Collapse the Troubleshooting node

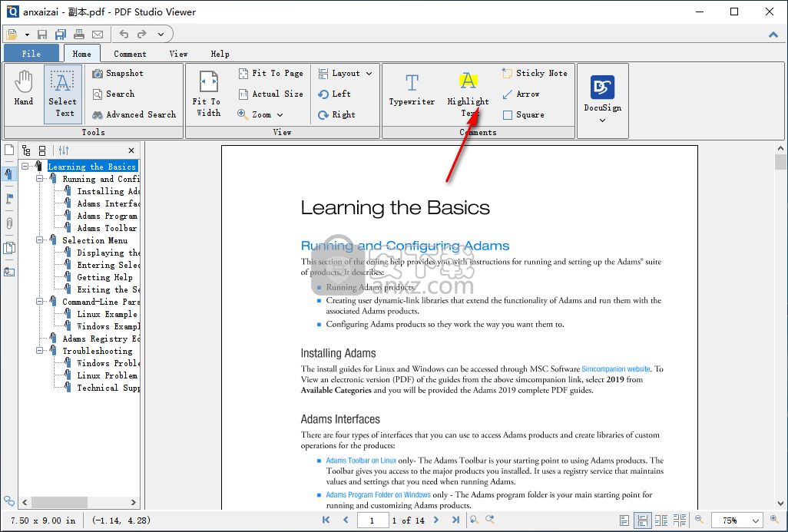40,351
